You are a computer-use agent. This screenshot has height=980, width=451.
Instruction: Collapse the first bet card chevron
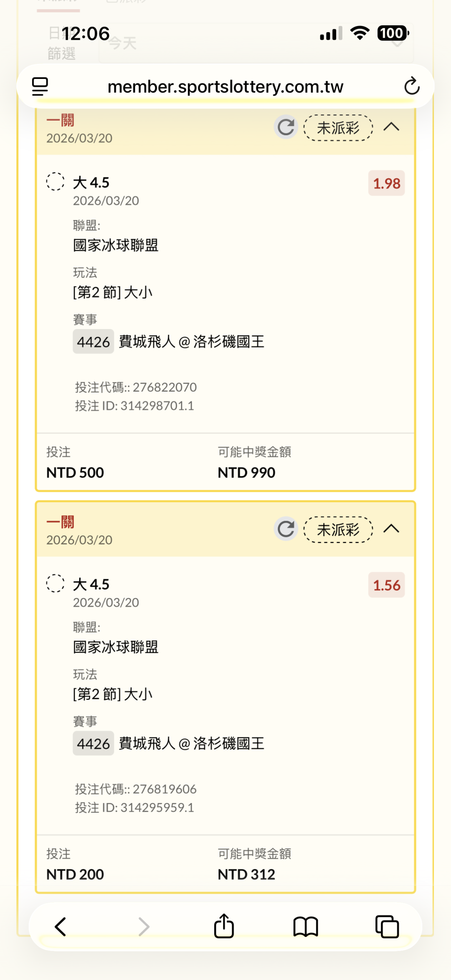click(391, 127)
